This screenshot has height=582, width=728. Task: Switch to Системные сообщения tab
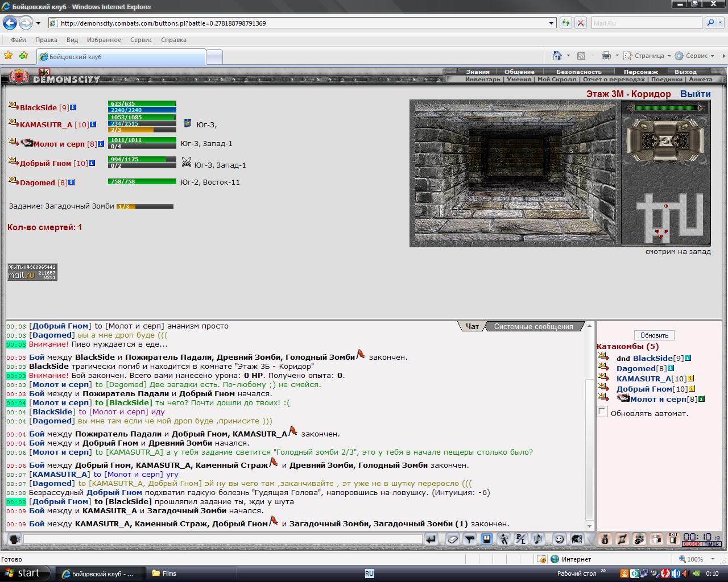[533, 326]
